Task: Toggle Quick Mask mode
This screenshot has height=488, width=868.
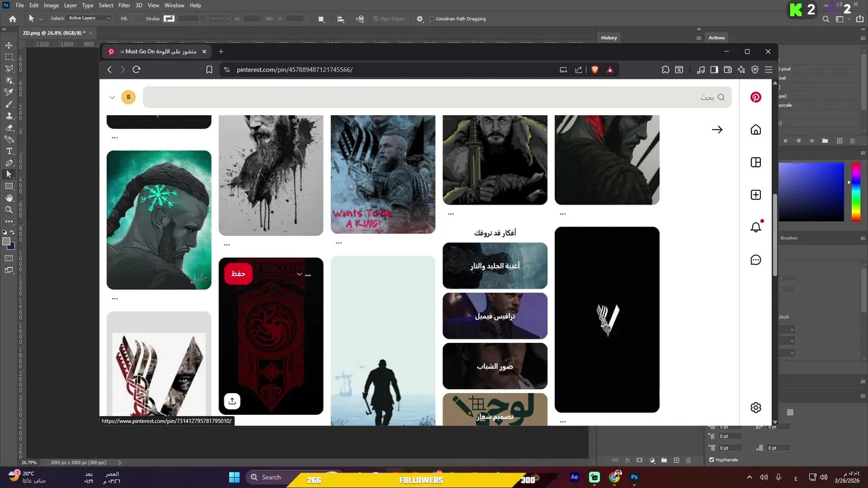Action: [x=9, y=258]
